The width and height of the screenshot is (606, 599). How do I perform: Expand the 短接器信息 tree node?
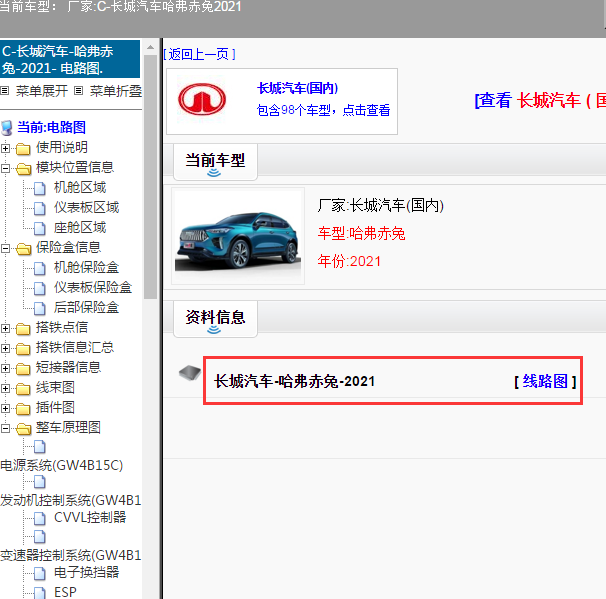(x=5, y=369)
